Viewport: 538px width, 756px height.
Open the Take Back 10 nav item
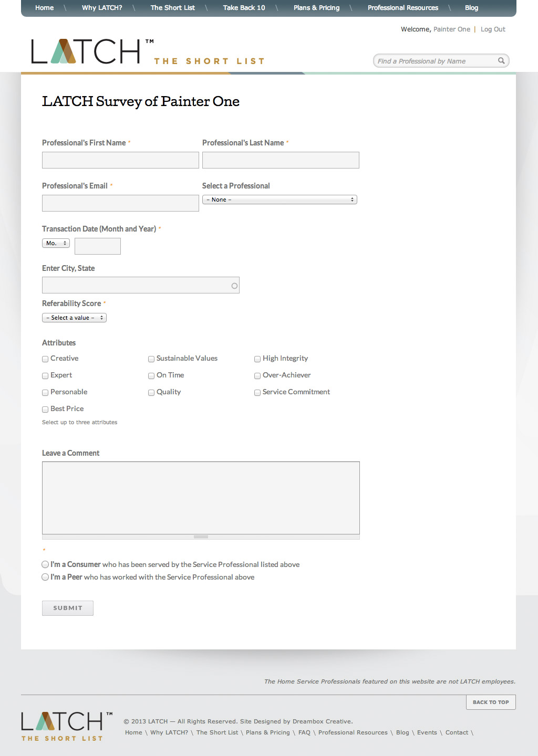(x=244, y=8)
